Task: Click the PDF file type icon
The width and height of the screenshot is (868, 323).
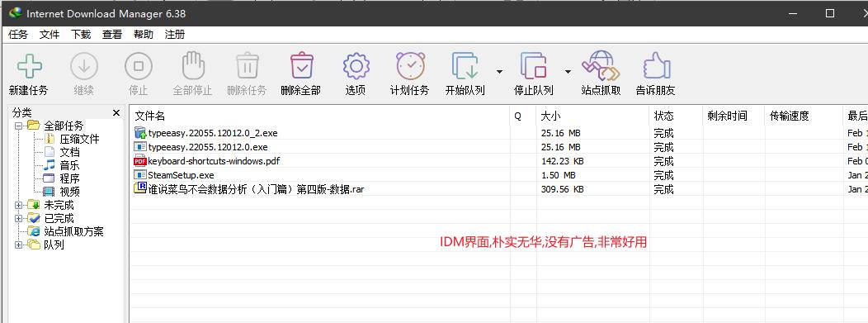Action: [x=140, y=161]
